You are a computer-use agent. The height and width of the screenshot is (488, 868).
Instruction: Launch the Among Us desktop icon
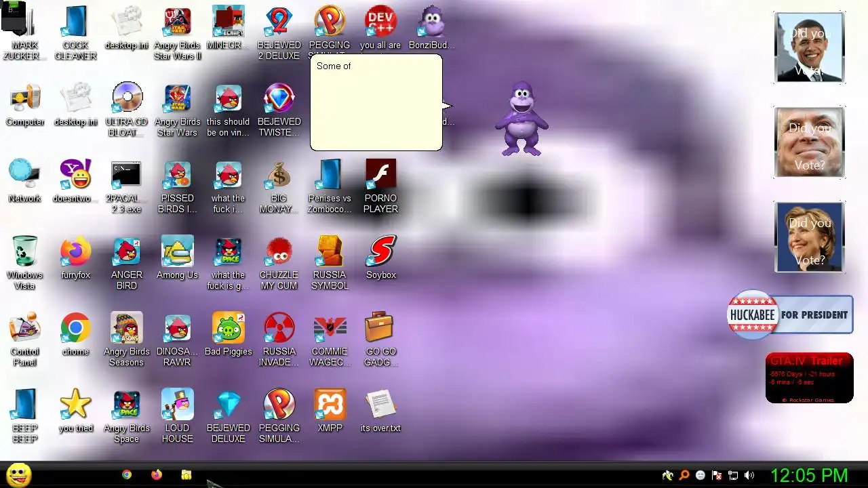tap(177, 258)
